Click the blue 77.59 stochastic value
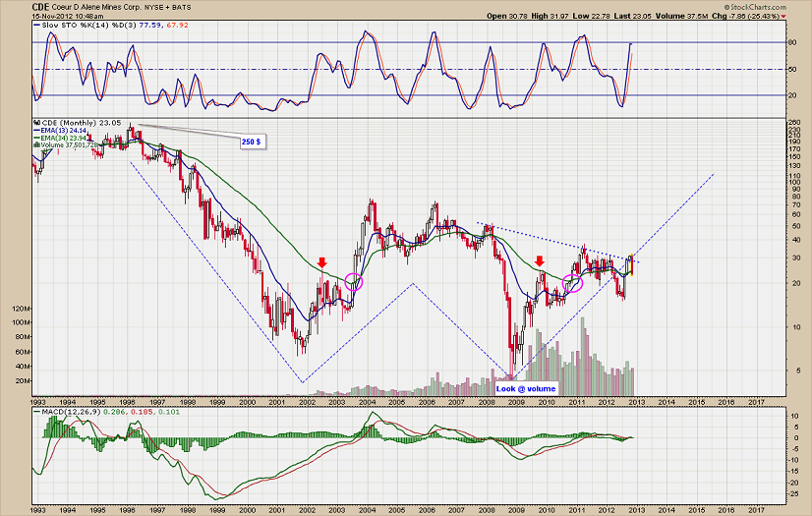The width and height of the screenshot is (812, 516). (149, 25)
